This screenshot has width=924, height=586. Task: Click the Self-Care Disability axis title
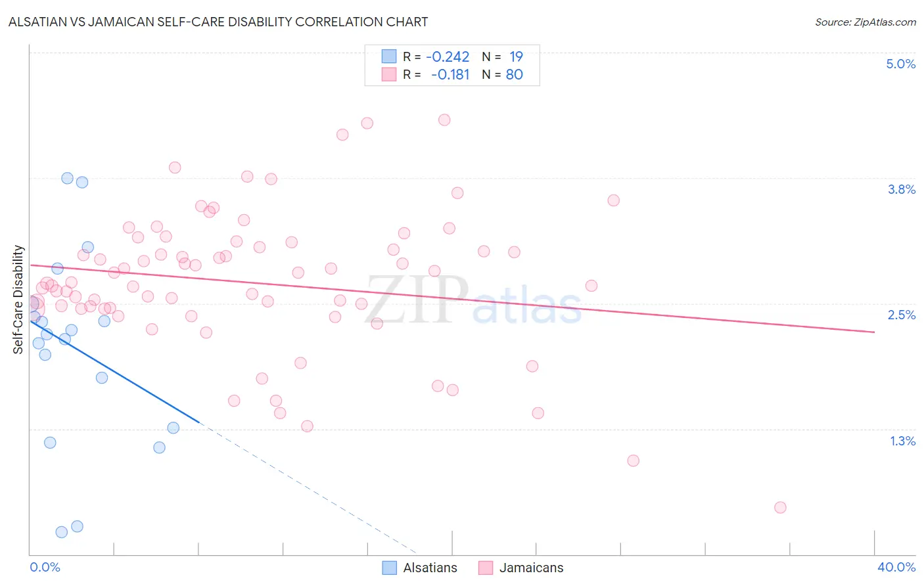coord(18,300)
